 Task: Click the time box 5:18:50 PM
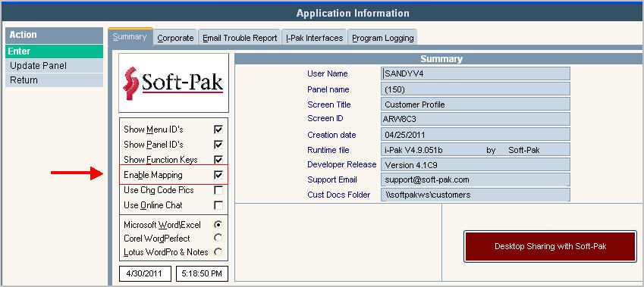[202, 273]
